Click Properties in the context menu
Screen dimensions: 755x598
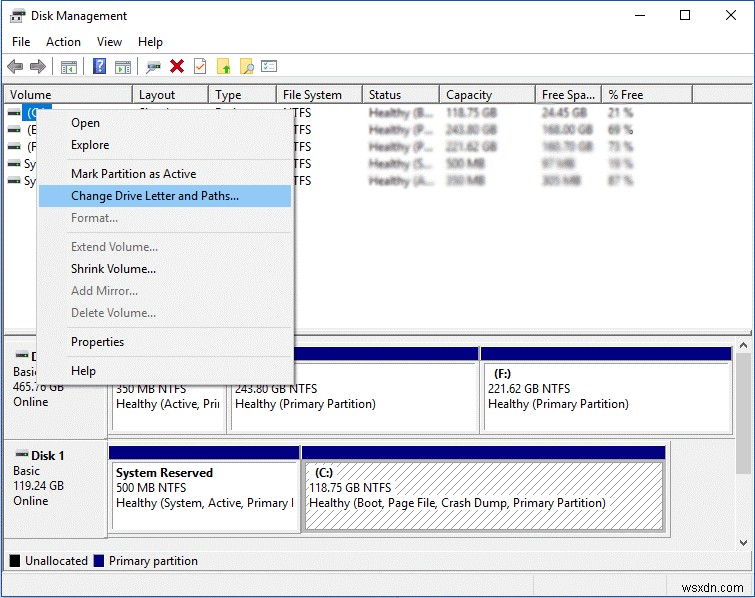coord(97,342)
